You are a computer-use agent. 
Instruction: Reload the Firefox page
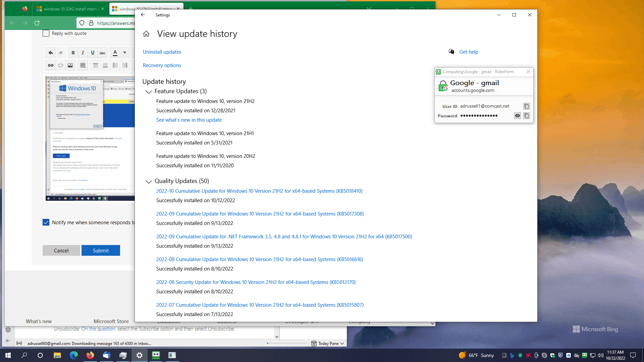click(x=37, y=23)
